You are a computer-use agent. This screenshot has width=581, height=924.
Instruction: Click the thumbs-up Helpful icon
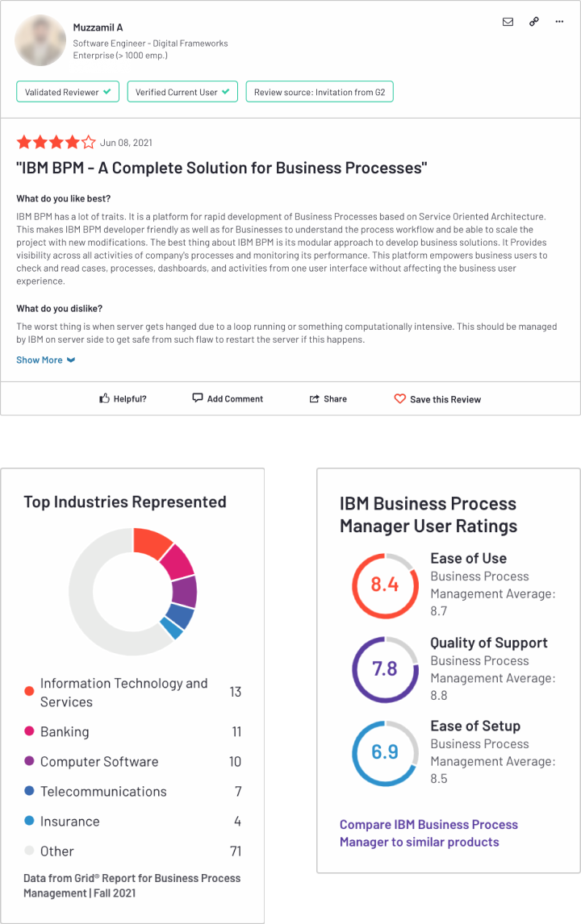[104, 399]
